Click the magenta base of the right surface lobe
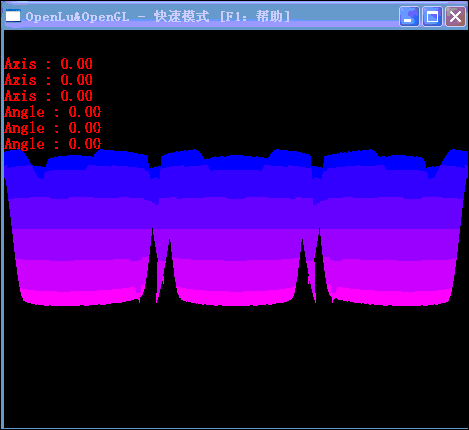The height and width of the screenshot is (430, 469). point(393,297)
